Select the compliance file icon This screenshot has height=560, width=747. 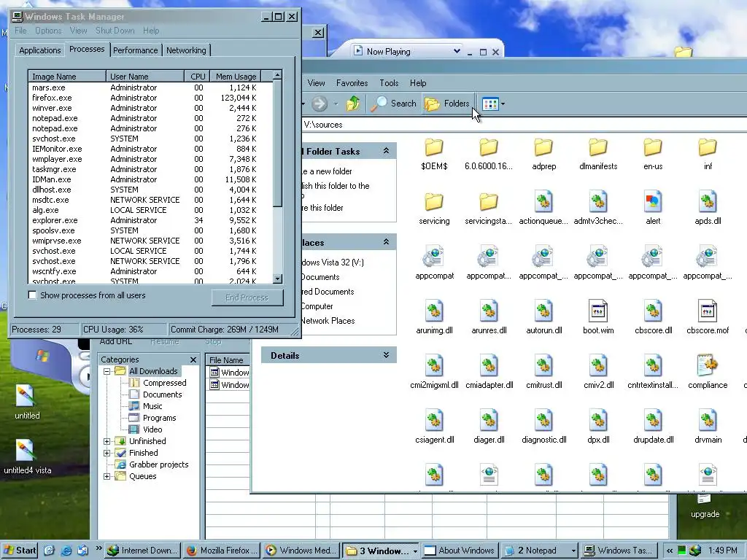click(708, 366)
